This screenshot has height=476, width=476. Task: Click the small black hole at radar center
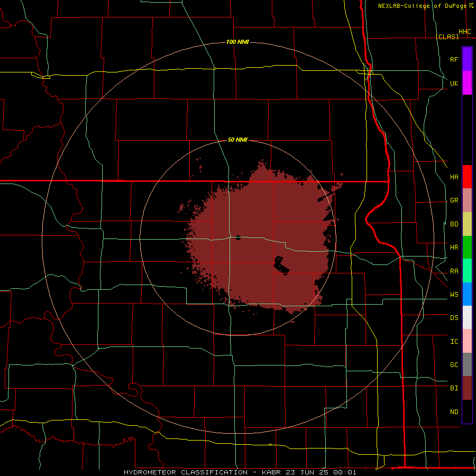click(238, 237)
